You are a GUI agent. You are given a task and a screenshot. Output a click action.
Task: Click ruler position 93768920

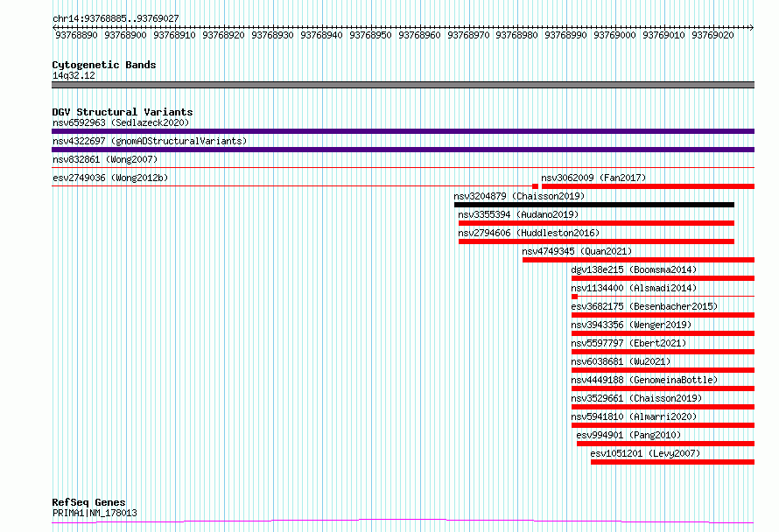(223, 35)
